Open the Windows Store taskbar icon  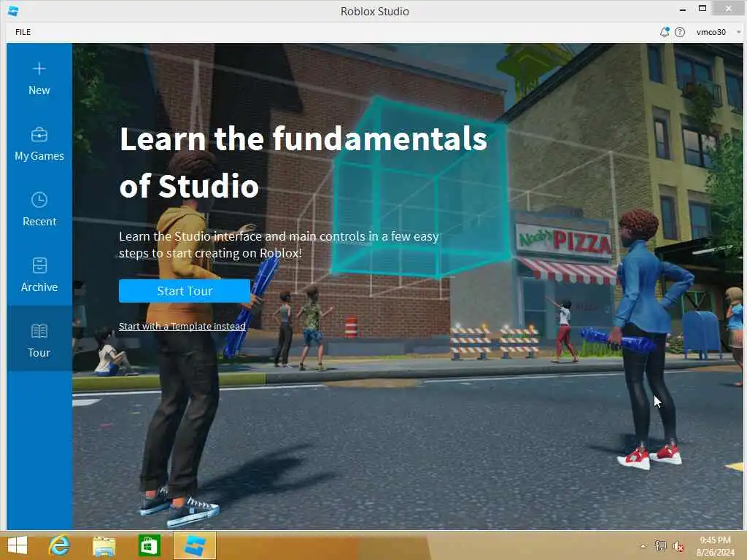tap(149, 545)
